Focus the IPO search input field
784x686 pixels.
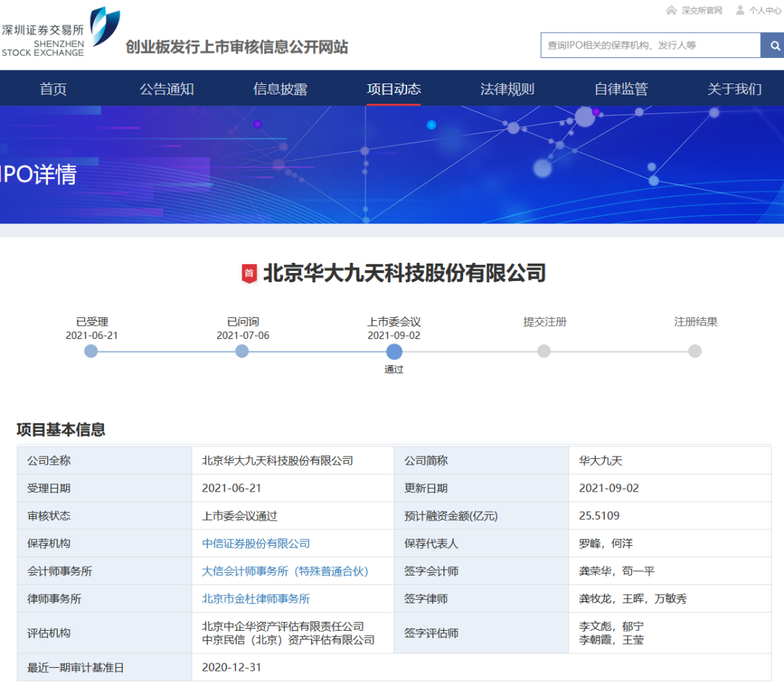coord(650,46)
